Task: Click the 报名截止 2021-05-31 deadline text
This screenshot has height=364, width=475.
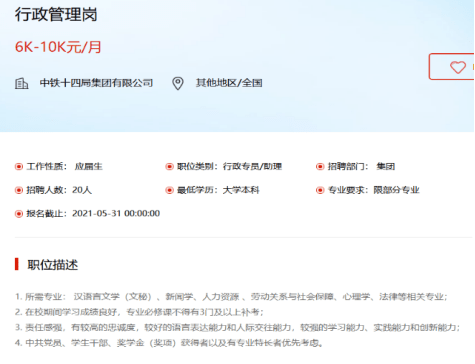Action: click(93, 213)
